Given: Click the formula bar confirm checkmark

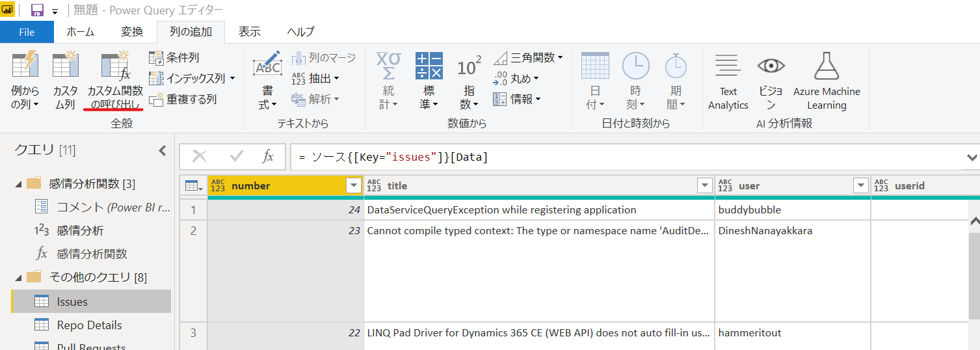Looking at the screenshot, I should click(237, 157).
